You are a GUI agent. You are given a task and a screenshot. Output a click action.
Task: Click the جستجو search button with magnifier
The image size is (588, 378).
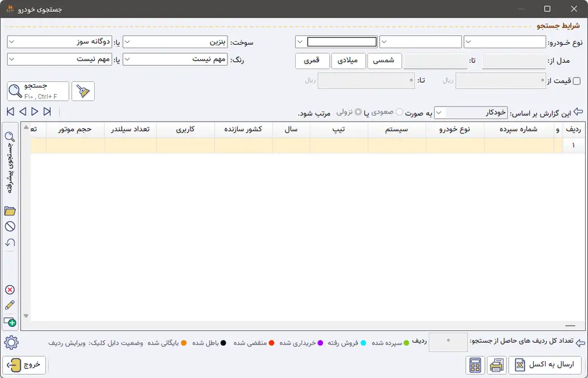pos(38,91)
